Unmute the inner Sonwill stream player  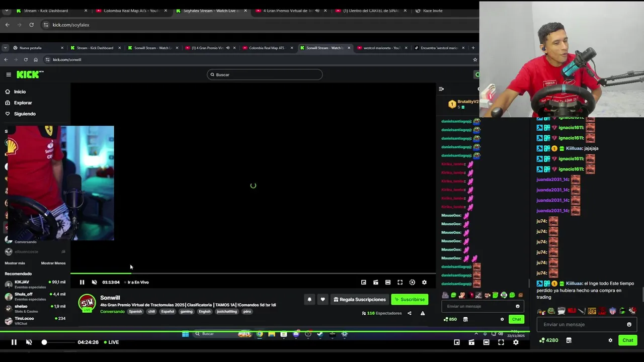[x=94, y=282]
